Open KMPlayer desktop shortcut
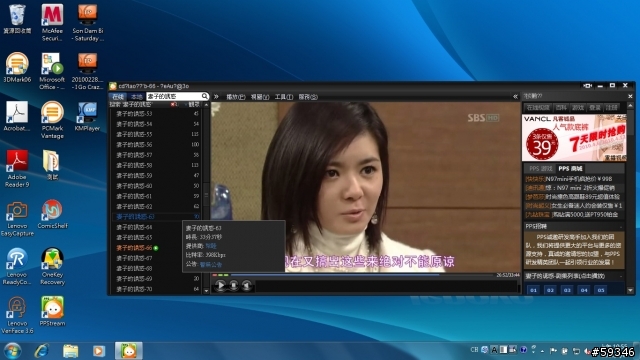 pos(87,116)
